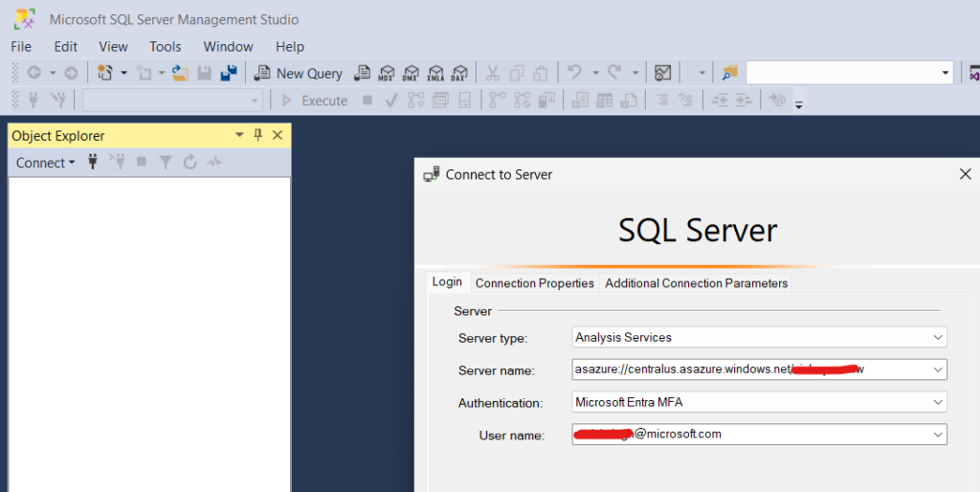The height and width of the screenshot is (492, 980).
Task: Click the SQL editor toolbar overflow arrow
Action: (x=799, y=105)
